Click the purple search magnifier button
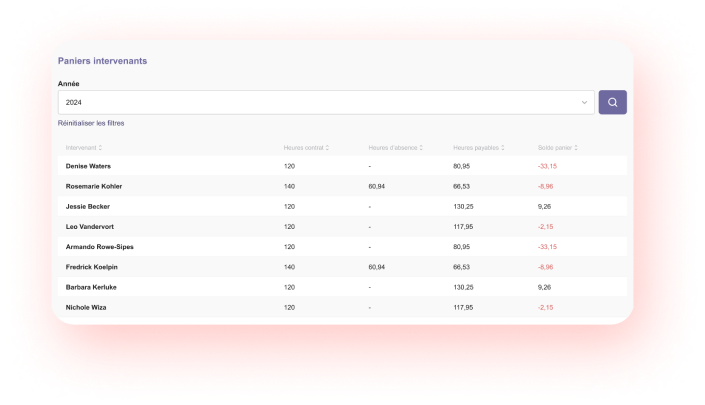 tap(612, 102)
